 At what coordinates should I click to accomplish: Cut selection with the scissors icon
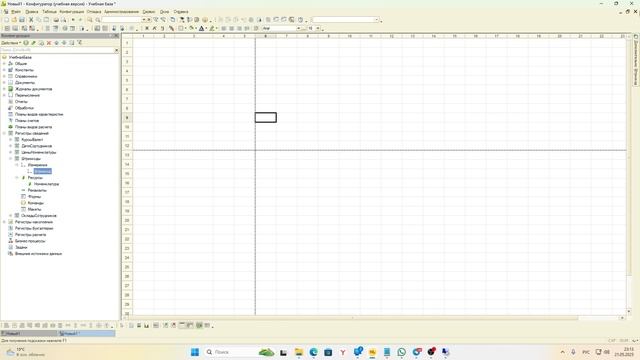[x=31, y=20]
